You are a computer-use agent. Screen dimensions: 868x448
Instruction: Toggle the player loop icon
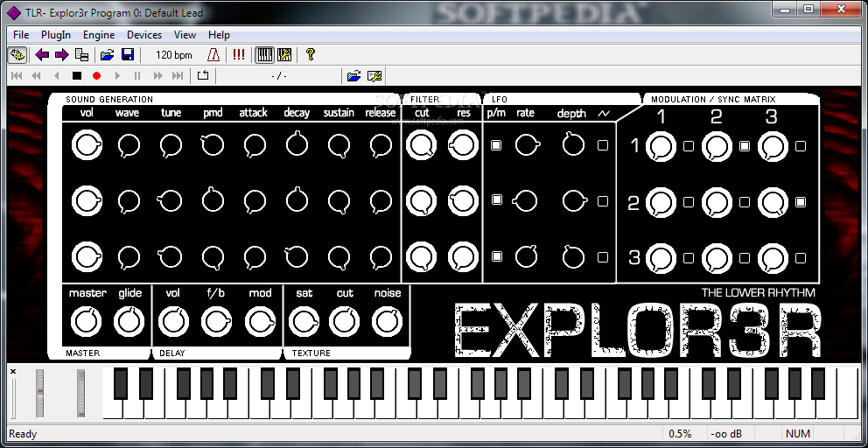click(x=203, y=76)
